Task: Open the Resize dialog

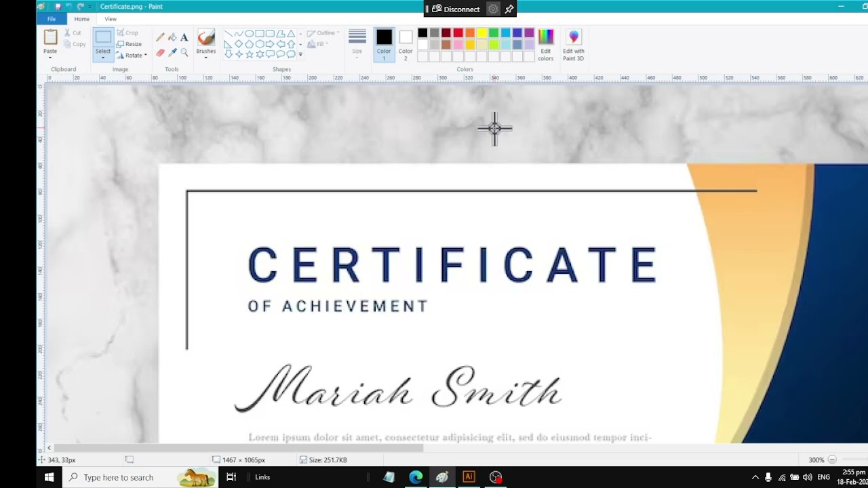Action: coord(129,44)
